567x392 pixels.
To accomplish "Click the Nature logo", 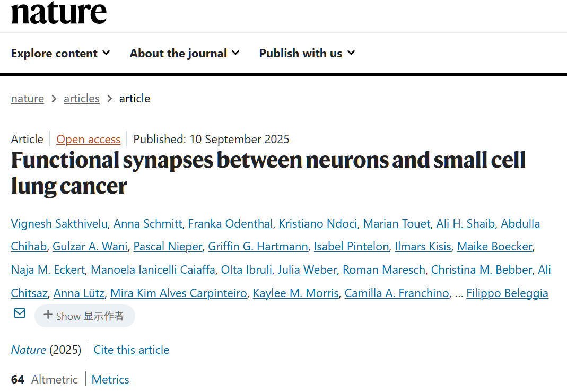I will click(x=59, y=12).
